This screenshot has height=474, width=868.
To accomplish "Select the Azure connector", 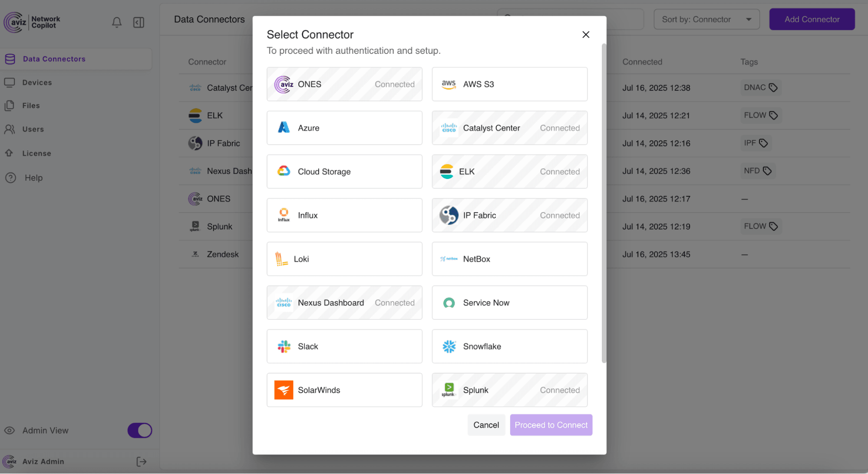I will tap(344, 128).
